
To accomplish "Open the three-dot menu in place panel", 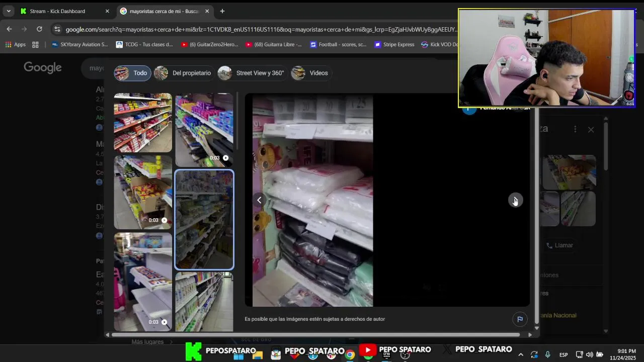I will pos(575,129).
